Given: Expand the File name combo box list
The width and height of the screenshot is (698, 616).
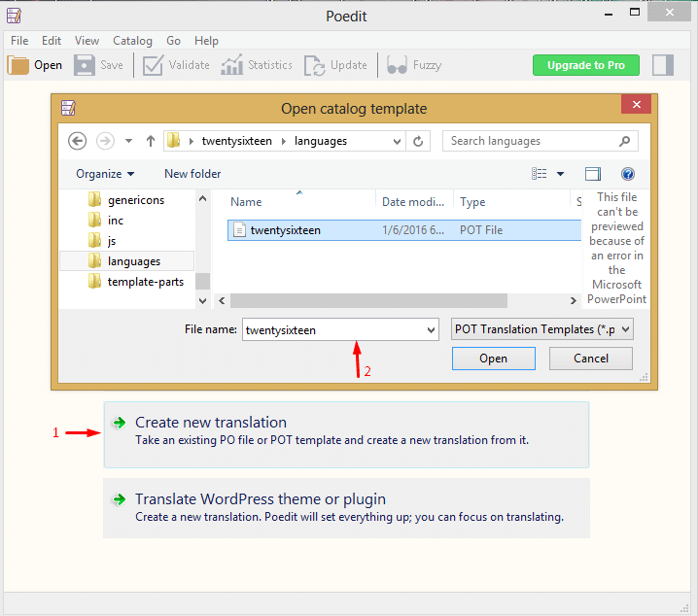Looking at the screenshot, I should pyautogui.click(x=431, y=330).
